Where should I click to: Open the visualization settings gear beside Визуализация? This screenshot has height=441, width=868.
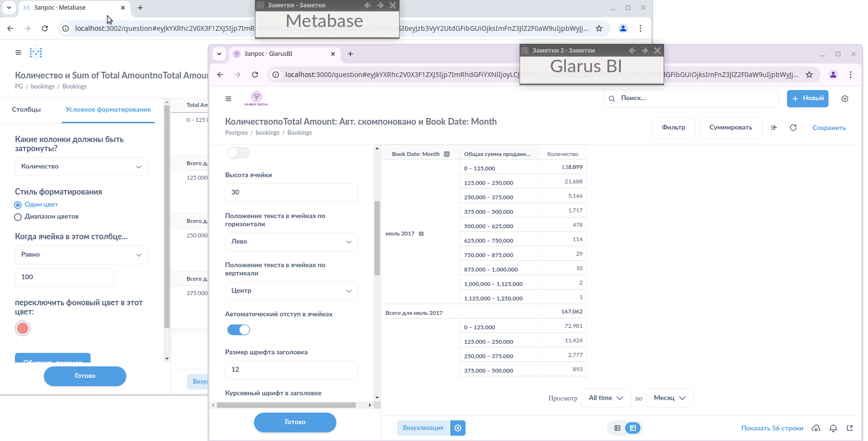(458, 428)
